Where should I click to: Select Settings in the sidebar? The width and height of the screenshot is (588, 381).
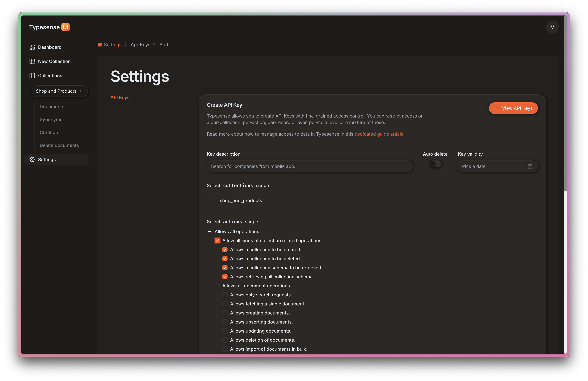57,160
